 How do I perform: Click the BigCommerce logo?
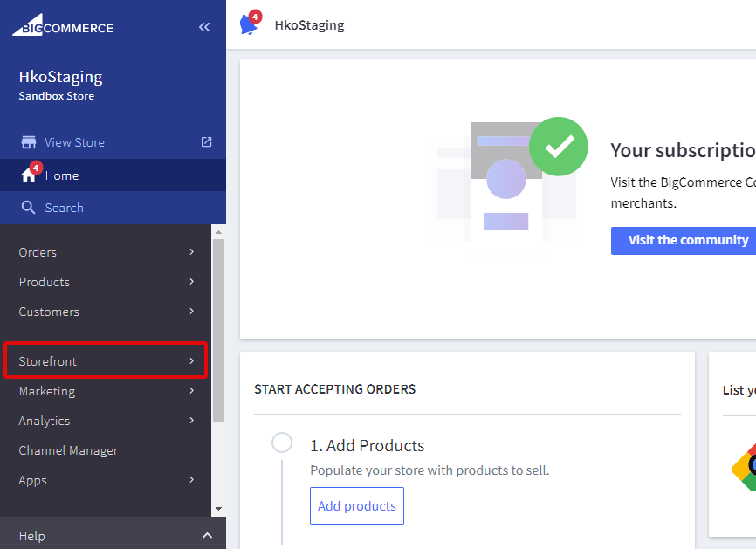(x=63, y=25)
